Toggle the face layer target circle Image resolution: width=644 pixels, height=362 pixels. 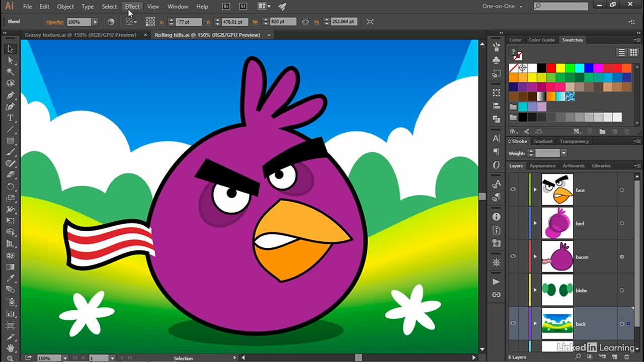[x=622, y=190]
